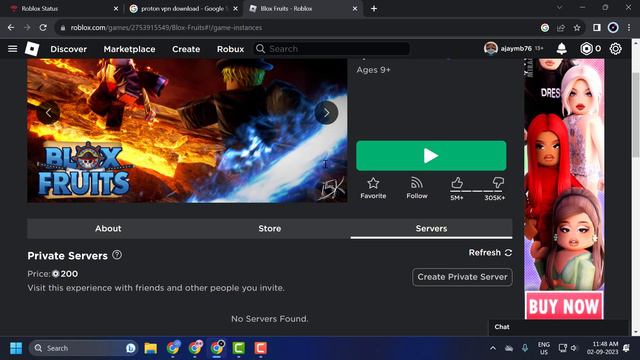The height and width of the screenshot is (360, 640).
Task: Open a new browser tab
Action: [x=374, y=9]
